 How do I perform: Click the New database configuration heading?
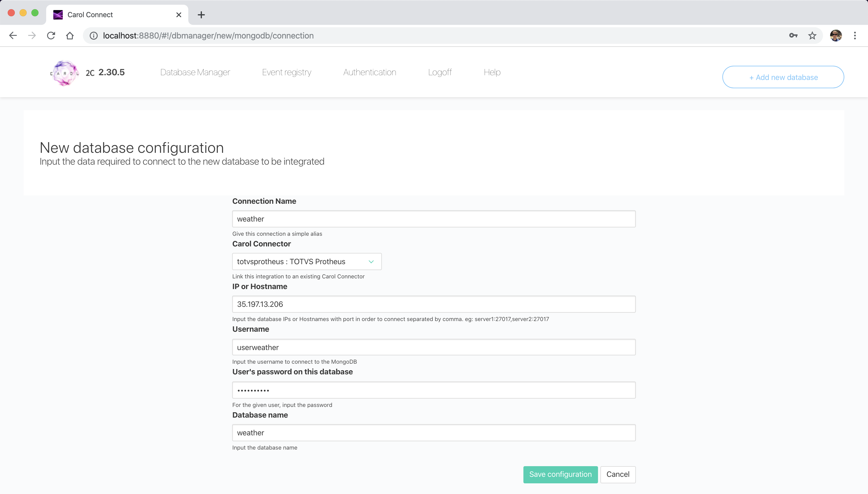tap(131, 148)
